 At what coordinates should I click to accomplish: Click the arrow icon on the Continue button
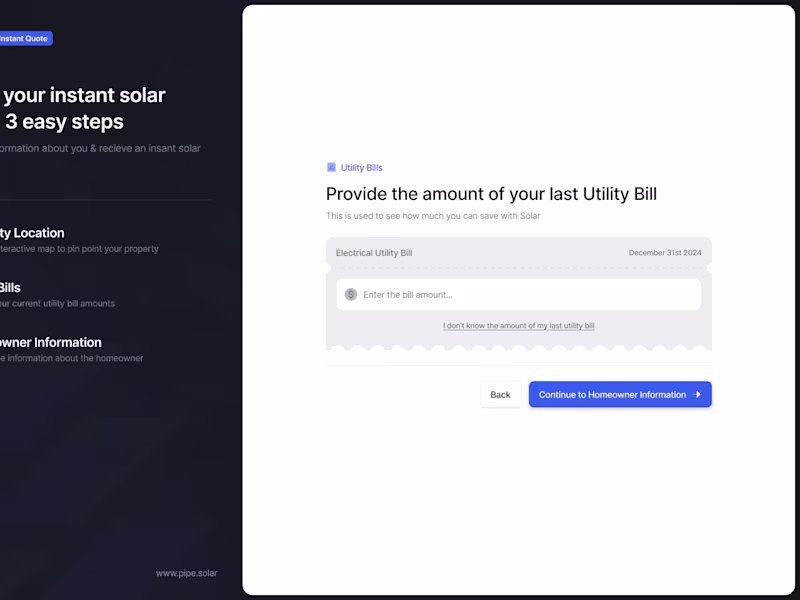point(698,395)
